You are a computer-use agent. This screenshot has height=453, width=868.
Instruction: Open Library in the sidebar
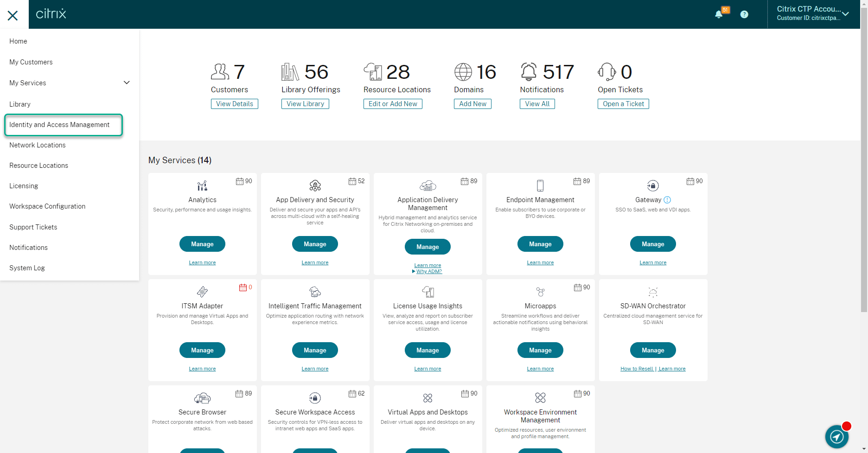pyautogui.click(x=20, y=104)
